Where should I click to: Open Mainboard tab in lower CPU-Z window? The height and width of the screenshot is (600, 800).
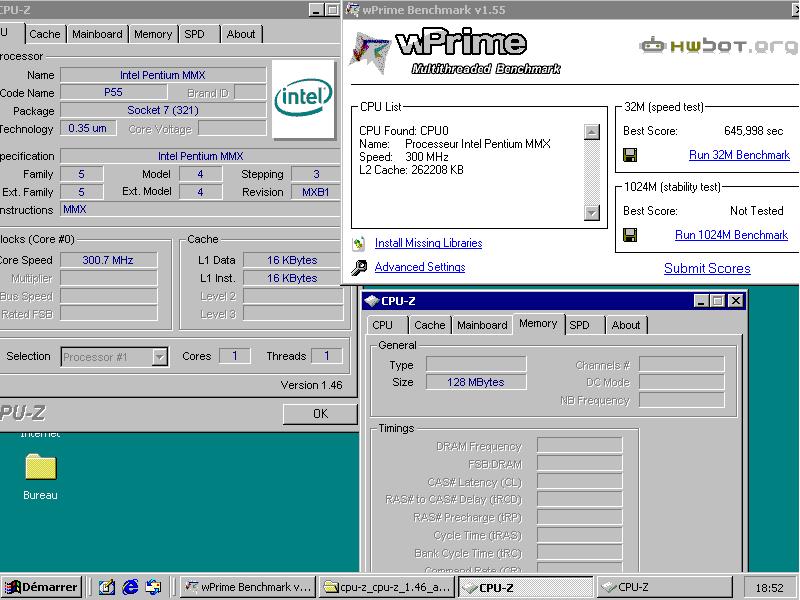[482, 325]
